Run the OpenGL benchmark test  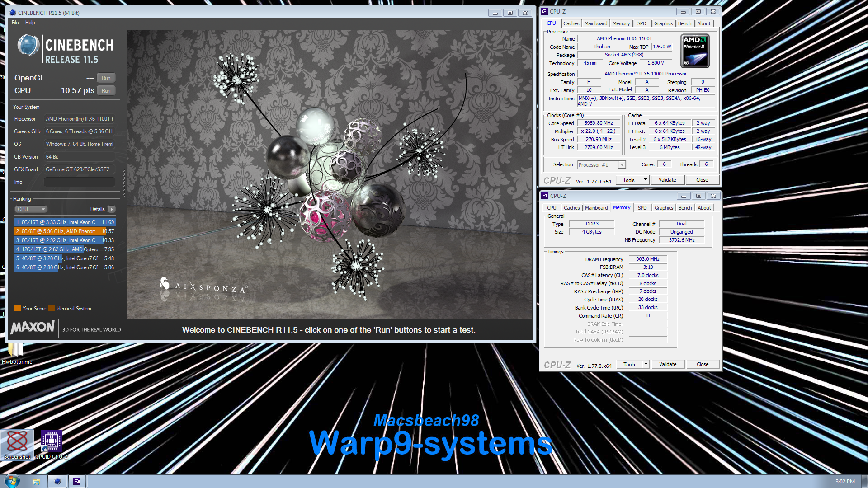pyautogui.click(x=106, y=78)
